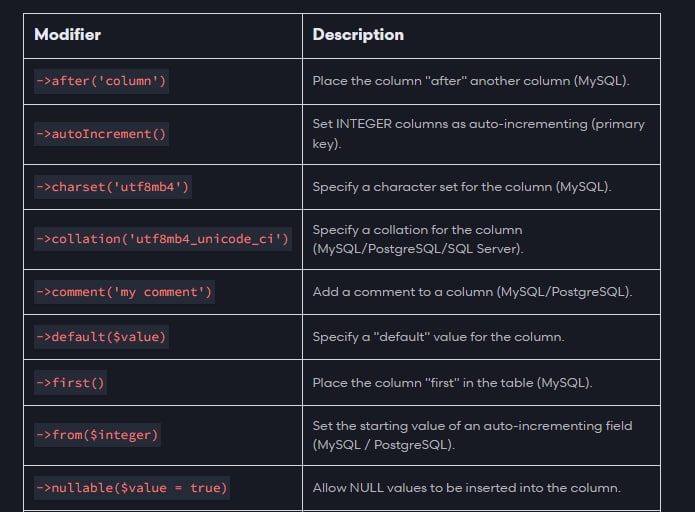Click the 'Specify a collation for the column' text
This screenshot has height=512, width=695.
point(418,239)
